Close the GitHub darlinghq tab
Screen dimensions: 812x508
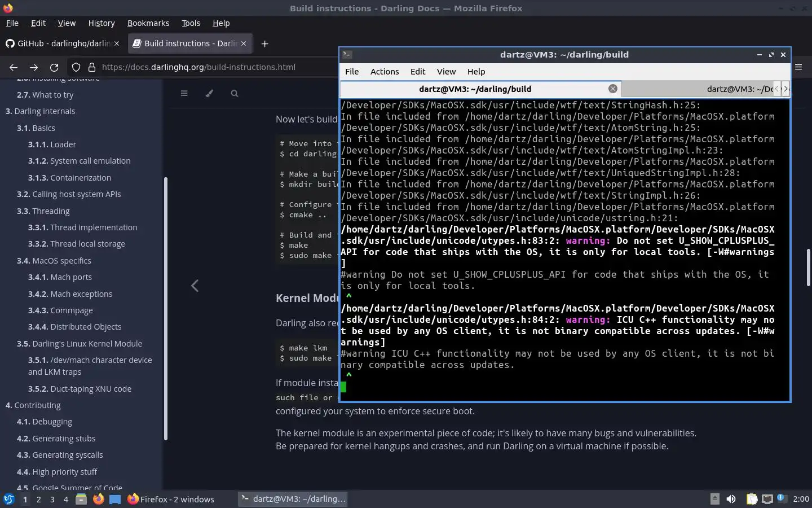[x=117, y=43]
